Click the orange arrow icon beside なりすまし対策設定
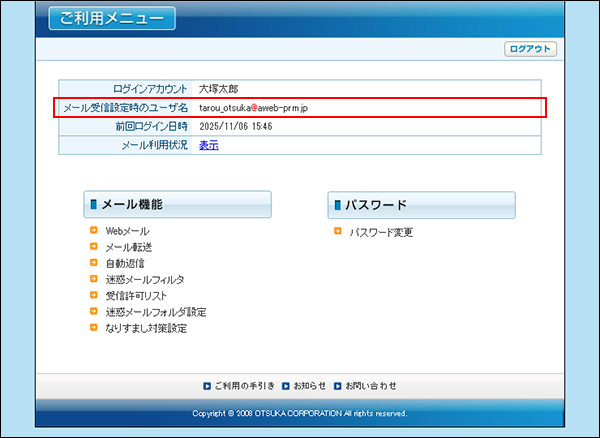The image size is (600, 438). tap(94, 327)
